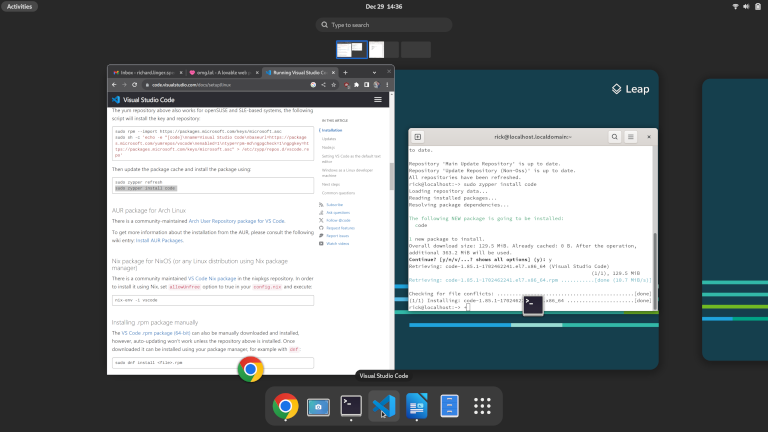Viewport: 768px width, 432px height.
Task: Click the Terminal window scrollbar
Action: (x=655, y=269)
